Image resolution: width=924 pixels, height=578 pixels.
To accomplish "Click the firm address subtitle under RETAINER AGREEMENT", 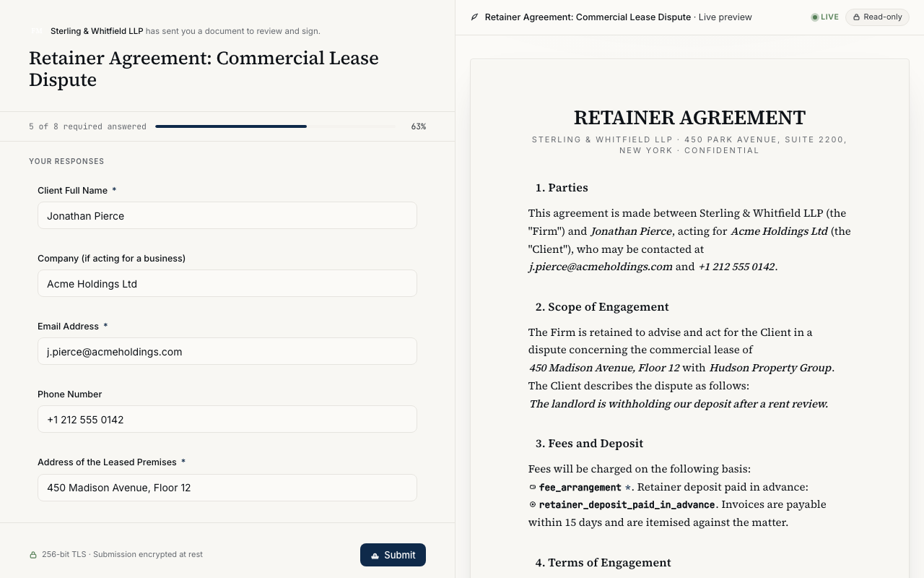I will (x=689, y=144).
